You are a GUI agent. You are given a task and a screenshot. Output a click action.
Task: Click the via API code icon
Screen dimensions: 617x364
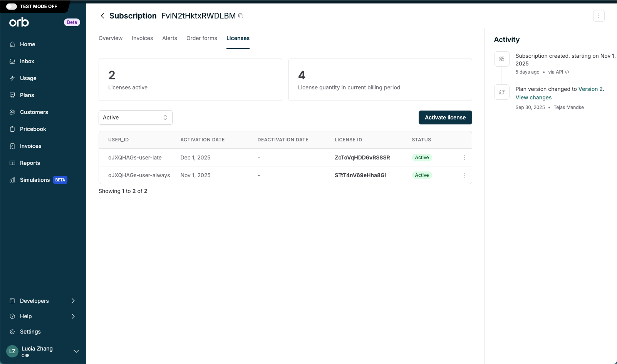coord(567,72)
